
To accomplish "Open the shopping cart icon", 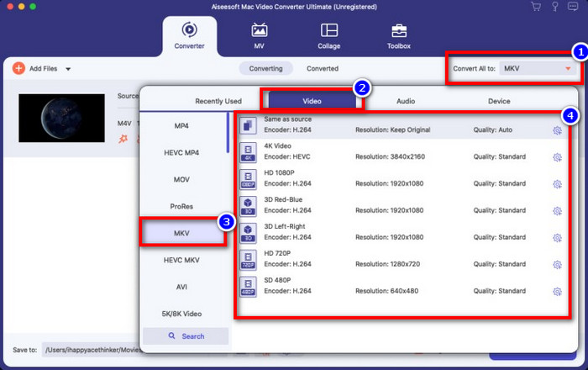I will click(x=536, y=7).
